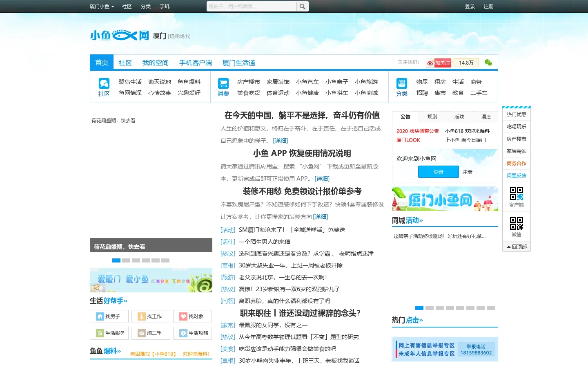
Task: Select the 公告 panel tab
Action: [405, 117]
